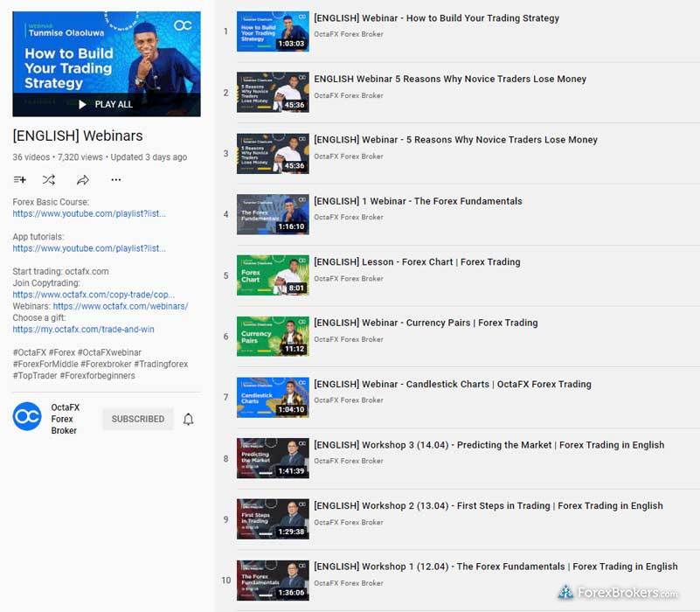The height and width of the screenshot is (612, 700).
Task: Click the Save playlist icon
Action: 19,179
